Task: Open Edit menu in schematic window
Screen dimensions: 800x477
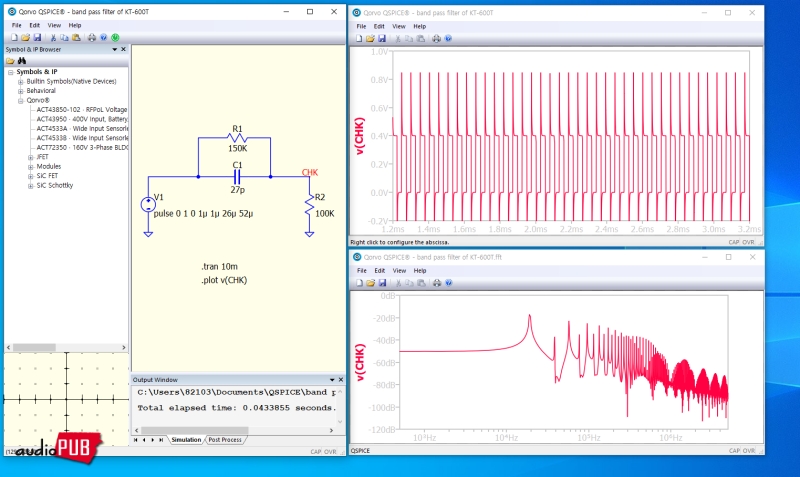Action: (x=34, y=25)
